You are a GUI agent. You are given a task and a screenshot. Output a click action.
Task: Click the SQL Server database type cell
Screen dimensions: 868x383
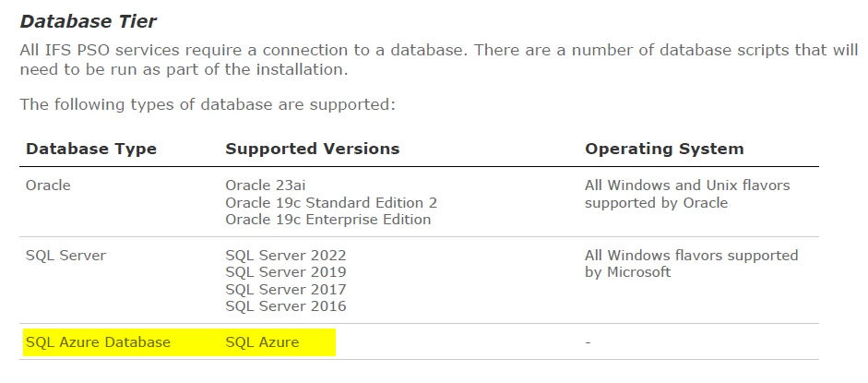point(65,255)
